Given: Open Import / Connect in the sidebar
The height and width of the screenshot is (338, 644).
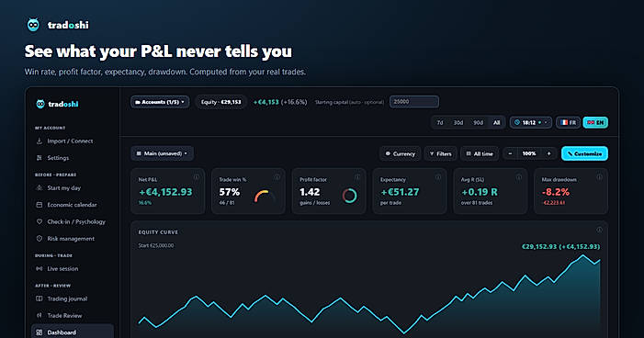Looking at the screenshot, I should coord(73,141).
